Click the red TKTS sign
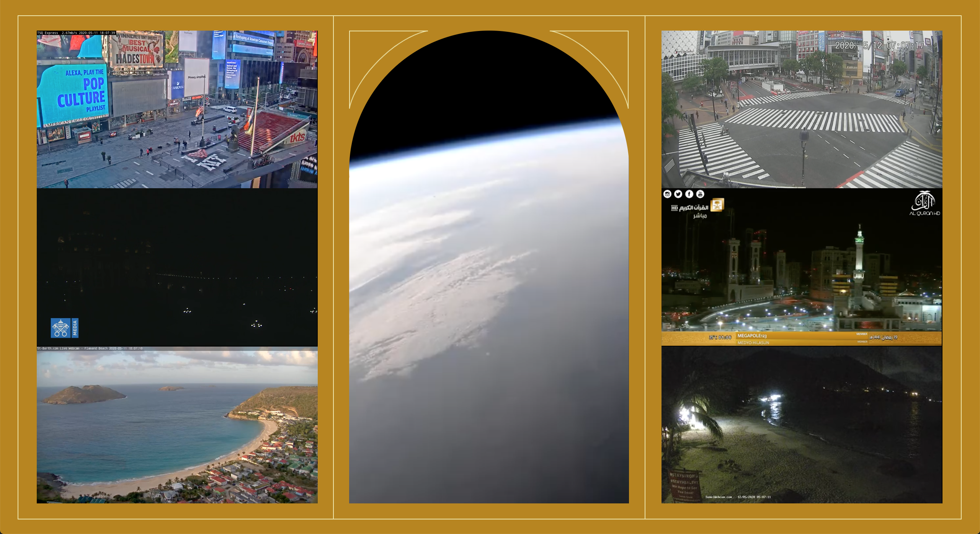Image resolution: width=980 pixels, height=534 pixels. (x=297, y=137)
